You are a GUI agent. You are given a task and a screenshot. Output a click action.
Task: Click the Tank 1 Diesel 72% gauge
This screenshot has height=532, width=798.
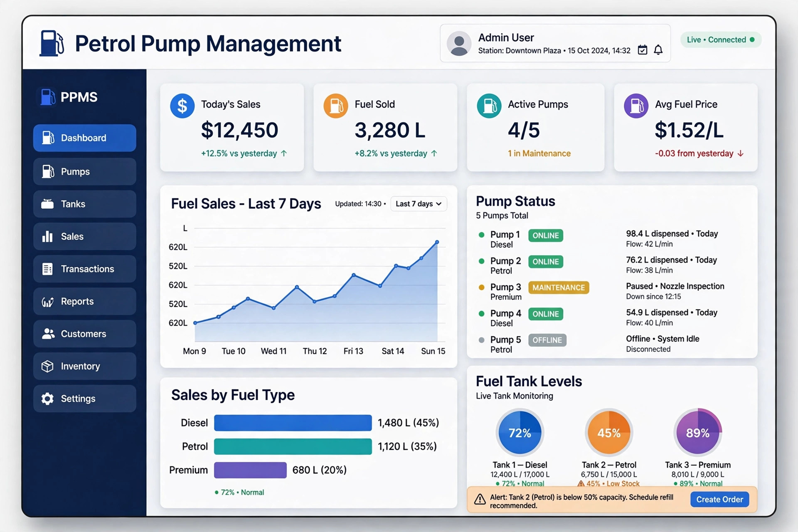[x=520, y=433]
